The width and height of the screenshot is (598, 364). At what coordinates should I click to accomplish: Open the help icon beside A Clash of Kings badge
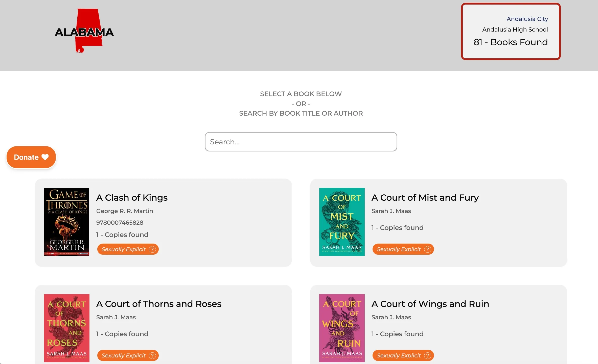click(152, 249)
